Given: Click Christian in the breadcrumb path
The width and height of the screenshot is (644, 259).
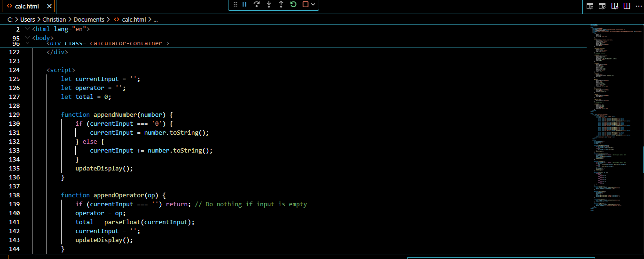Looking at the screenshot, I should (x=54, y=19).
